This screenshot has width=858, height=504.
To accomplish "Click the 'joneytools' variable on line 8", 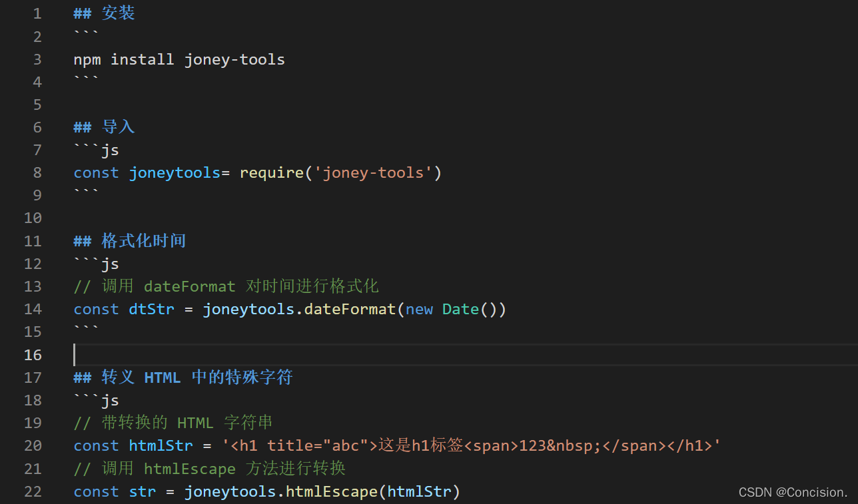I will coord(175,172).
